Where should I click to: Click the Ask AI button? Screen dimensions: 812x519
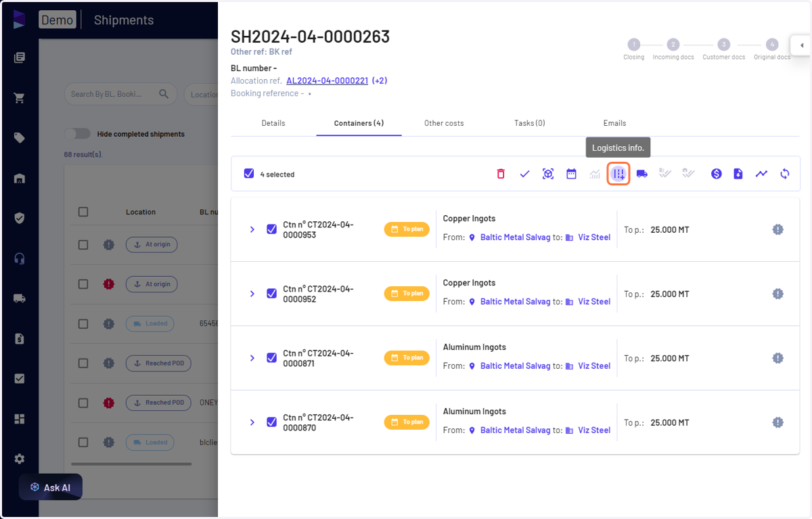click(51, 487)
